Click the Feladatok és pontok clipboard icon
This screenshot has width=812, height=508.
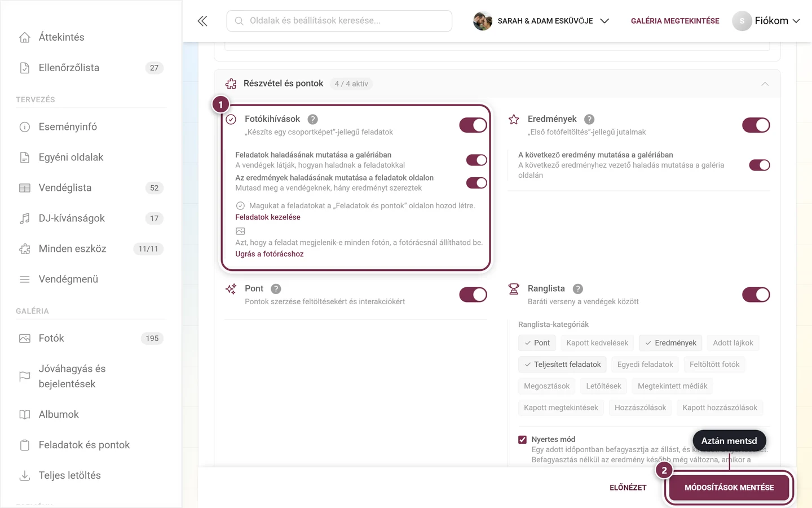pos(25,445)
